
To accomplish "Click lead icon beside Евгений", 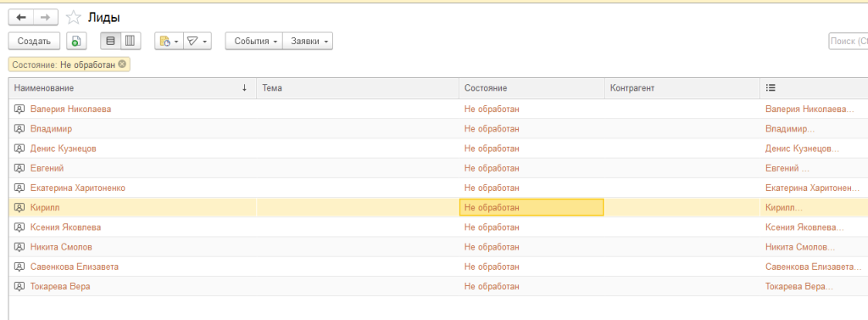I will pyautogui.click(x=19, y=168).
